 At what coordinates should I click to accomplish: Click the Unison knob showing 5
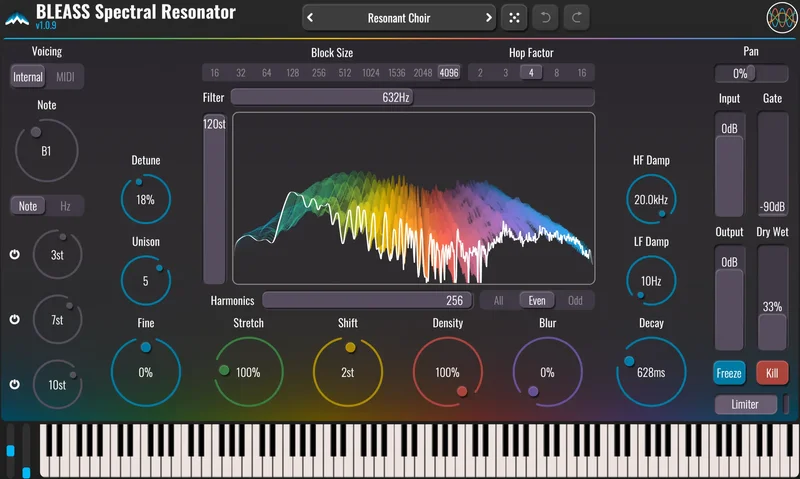tap(145, 281)
